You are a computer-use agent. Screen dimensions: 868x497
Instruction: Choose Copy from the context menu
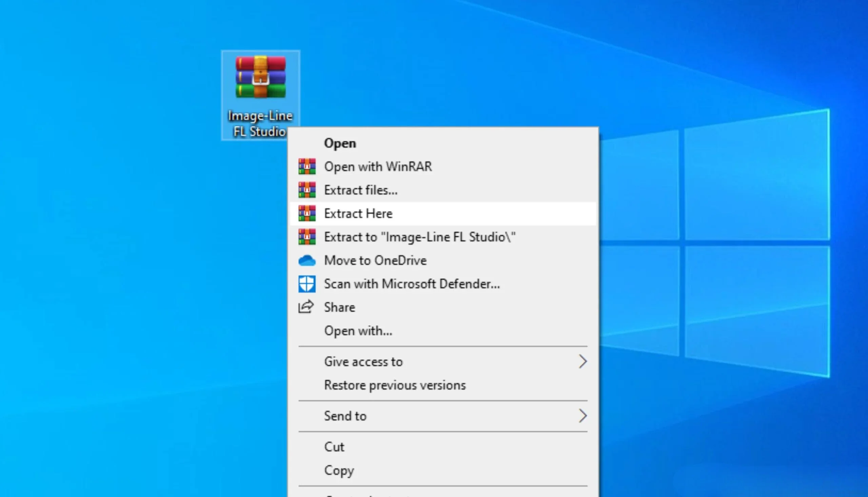click(x=443, y=471)
